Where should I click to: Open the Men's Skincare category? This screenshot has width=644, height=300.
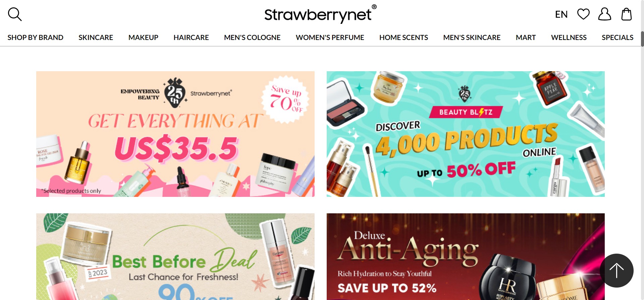coord(472,37)
